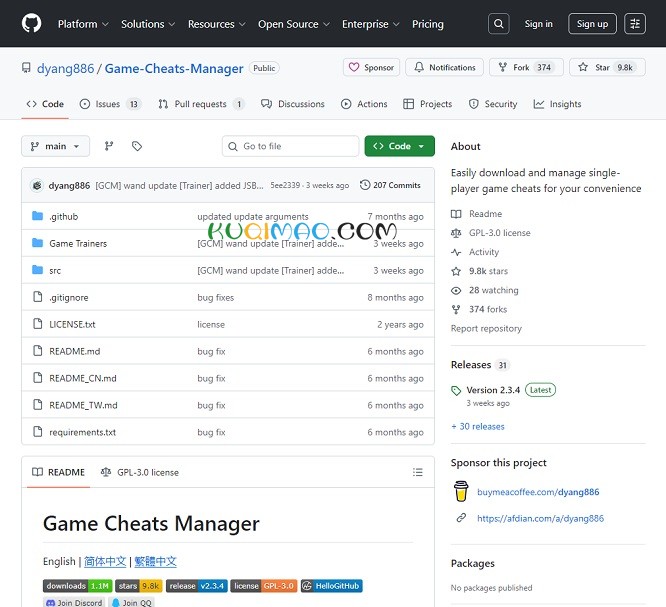Open the Pricing page
The height and width of the screenshot is (607, 666).
tap(428, 24)
